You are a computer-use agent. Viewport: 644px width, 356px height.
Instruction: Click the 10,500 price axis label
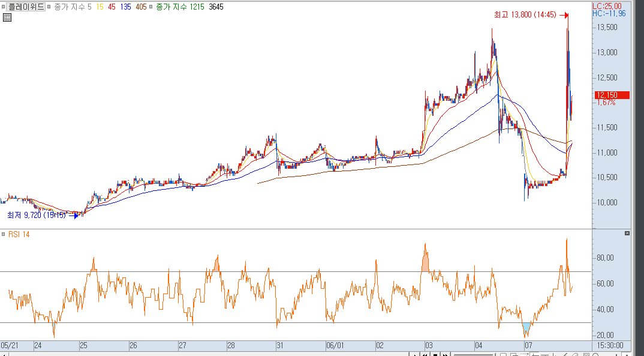pyautogui.click(x=607, y=177)
